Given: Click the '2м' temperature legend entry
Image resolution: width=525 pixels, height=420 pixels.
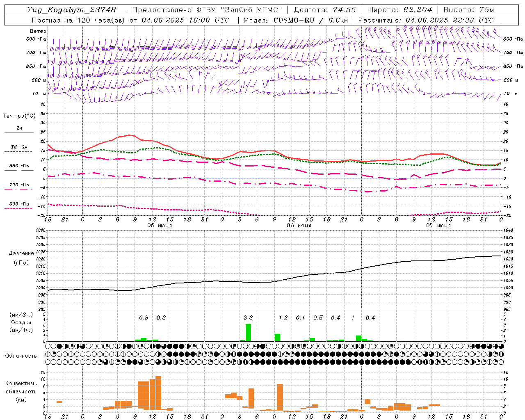Looking at the screenshot, I should (19, 128).
